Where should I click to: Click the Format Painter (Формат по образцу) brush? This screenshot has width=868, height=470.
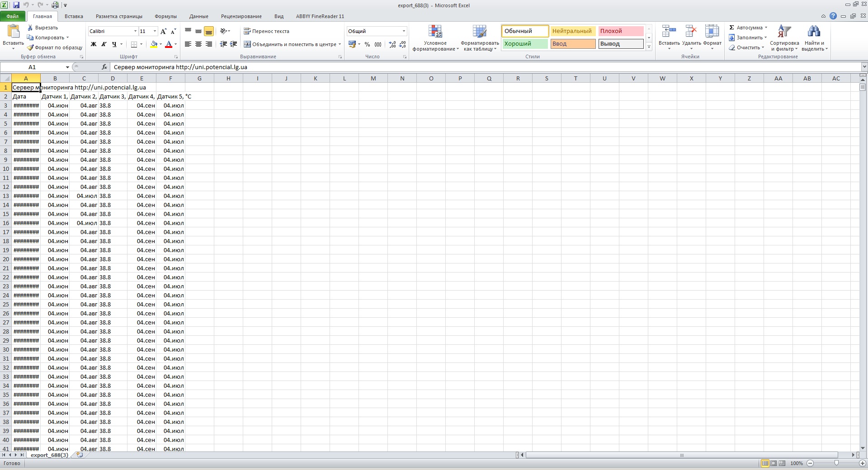tap(30, 47)
